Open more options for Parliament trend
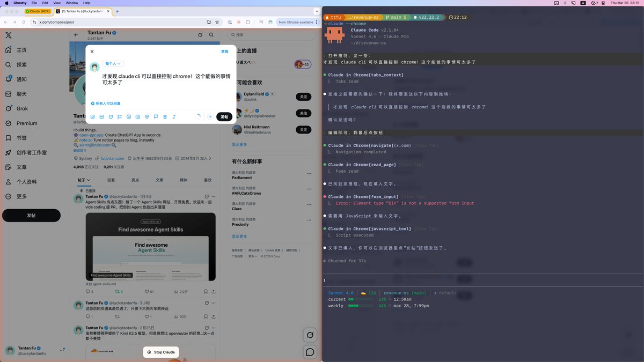The image size is (644, 362). point(309,173)
